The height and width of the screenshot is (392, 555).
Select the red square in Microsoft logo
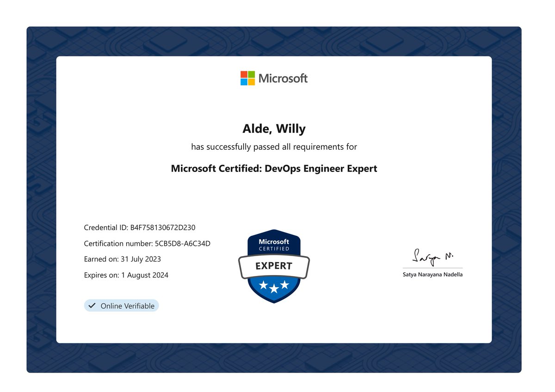pos(244,74)
